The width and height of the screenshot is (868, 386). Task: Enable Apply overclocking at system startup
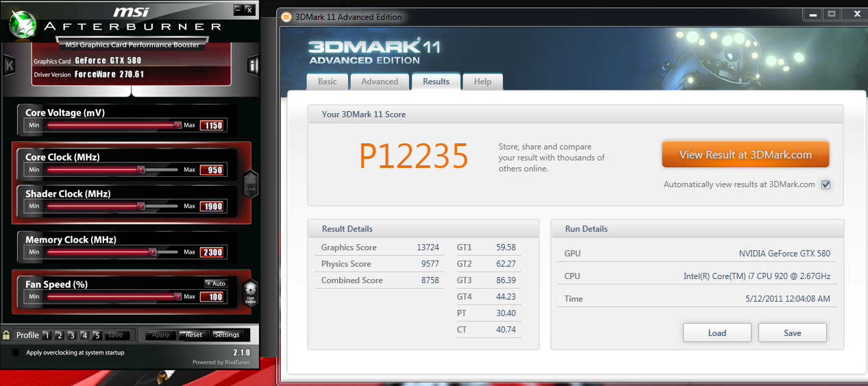(16, 352)
